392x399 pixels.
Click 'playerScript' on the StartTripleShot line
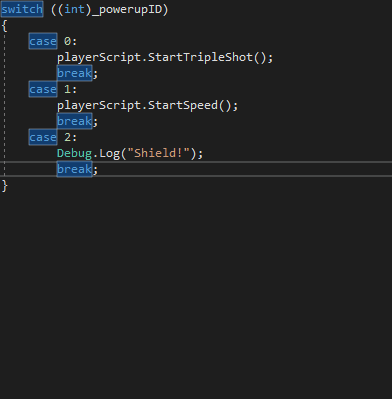click(x=99, y=58)
